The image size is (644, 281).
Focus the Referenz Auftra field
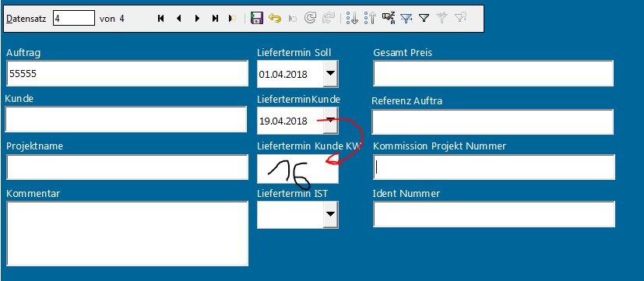click(x=492, y=121)
